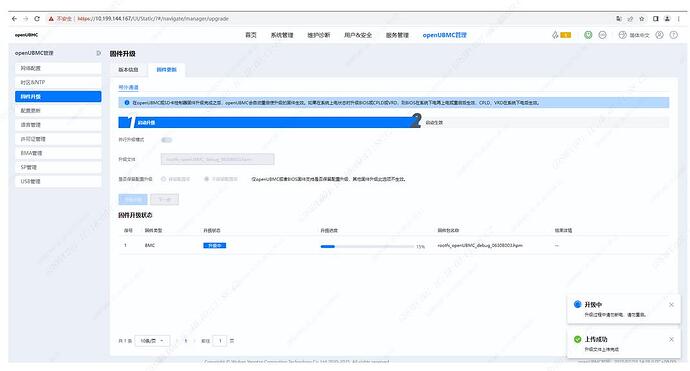The image size is (690, 371).
Task: Click the not-secure warning triangle icon
Action: [51, 18]
